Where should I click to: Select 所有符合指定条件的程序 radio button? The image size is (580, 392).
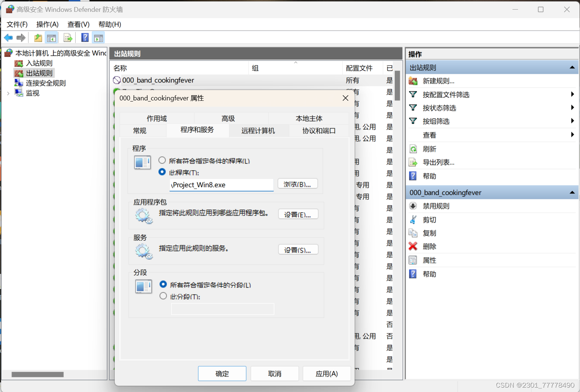pos(162,160)
